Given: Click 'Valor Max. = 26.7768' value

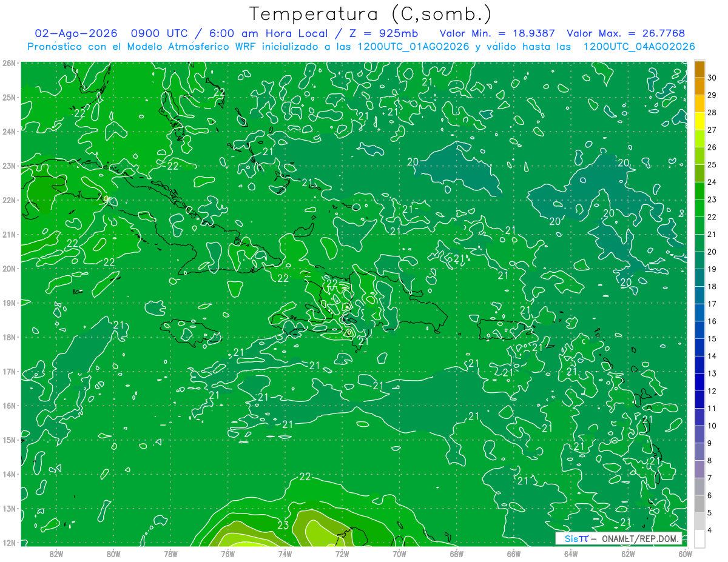Looking at the screenshot, I should pos(625,33).
